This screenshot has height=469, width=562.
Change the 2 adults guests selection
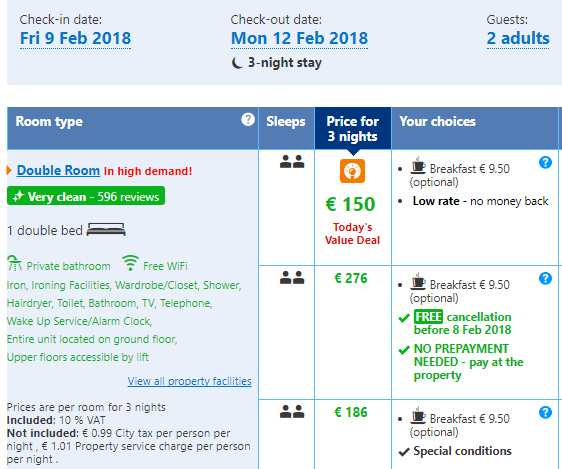[x=518, y=39]
